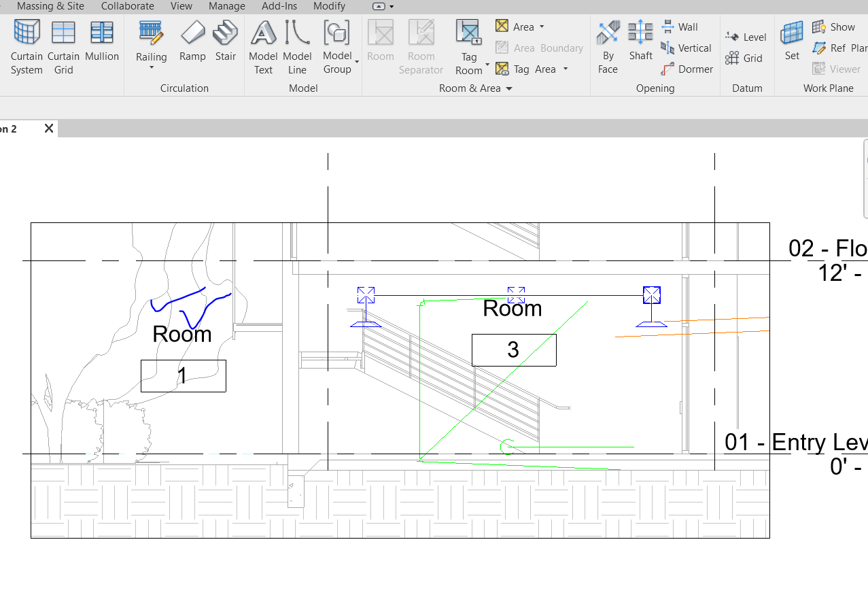Click the Tag Area tool icon
This screenshot has width=868, height=612.
[502, 69]
